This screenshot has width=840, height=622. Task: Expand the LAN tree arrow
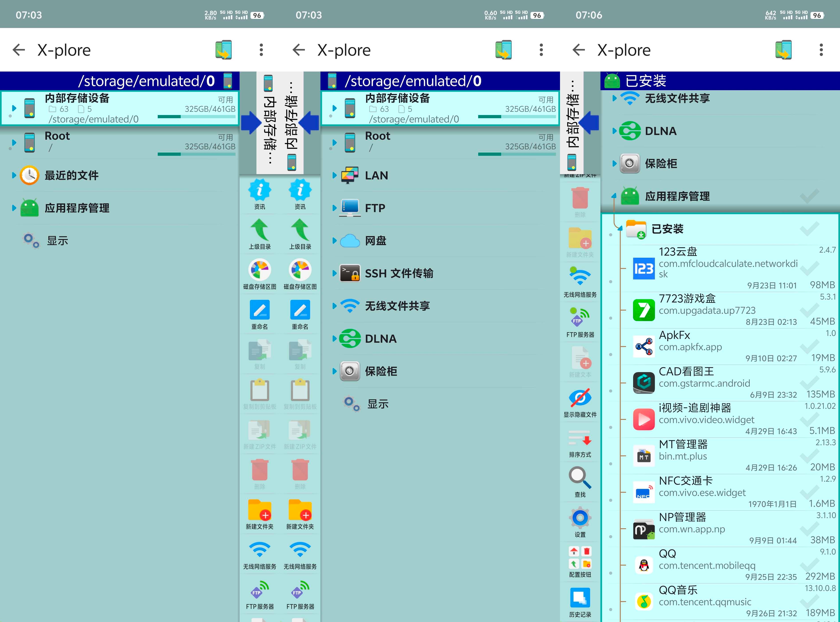pyautogui.click(x=334, y=175)
